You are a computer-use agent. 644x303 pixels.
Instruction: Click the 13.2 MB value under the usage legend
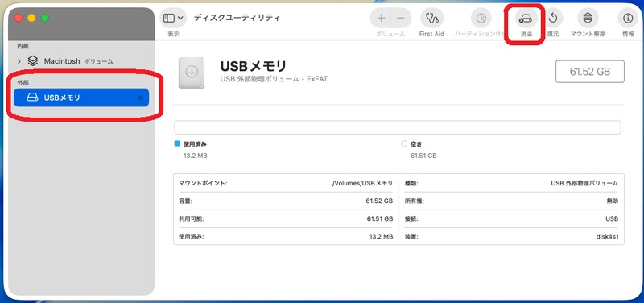[195, 156]
